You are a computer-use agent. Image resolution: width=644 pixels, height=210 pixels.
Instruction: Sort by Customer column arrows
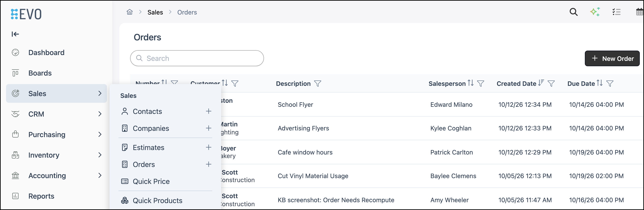coord(225,83)
